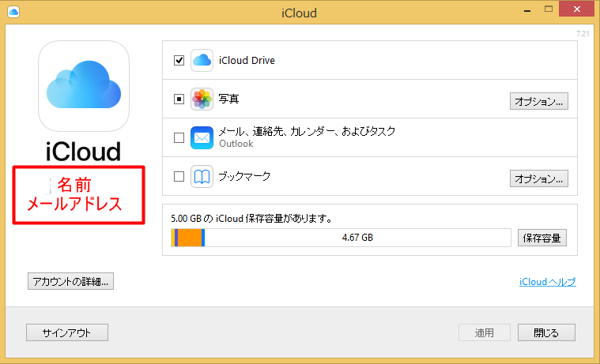Open the iCloud ヘルプ link

[548, 282]
